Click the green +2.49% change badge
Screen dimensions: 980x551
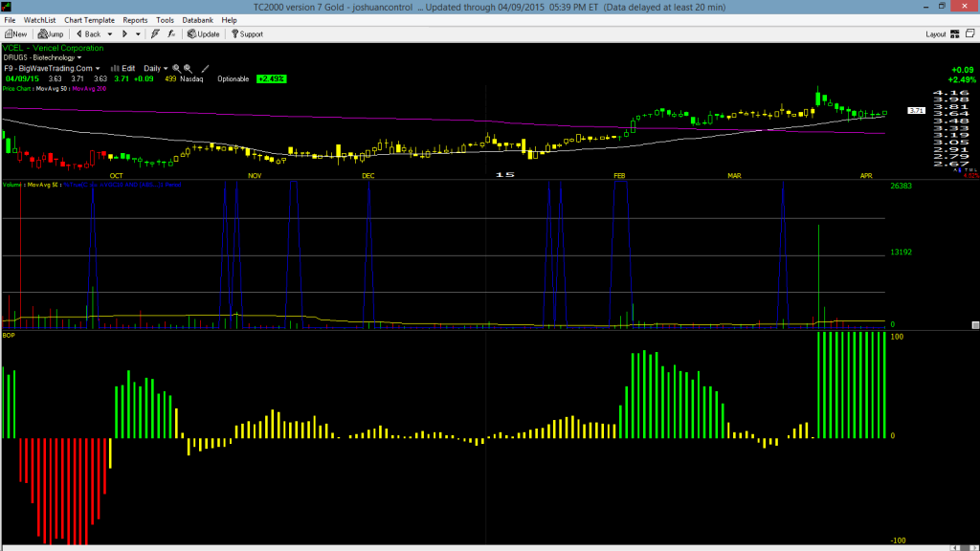271,78
